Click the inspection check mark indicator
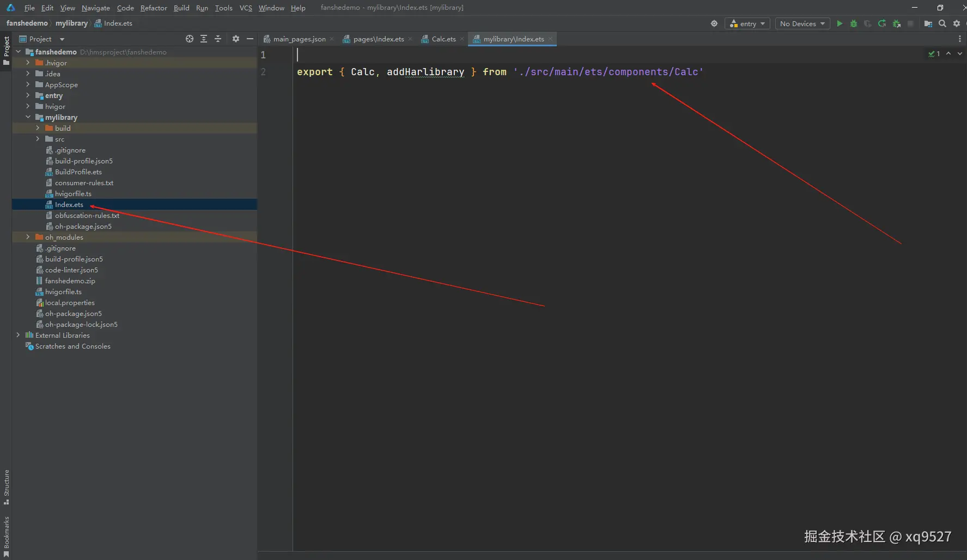The height and width of the screenshot is (560, 967). (x=934, y=53)
